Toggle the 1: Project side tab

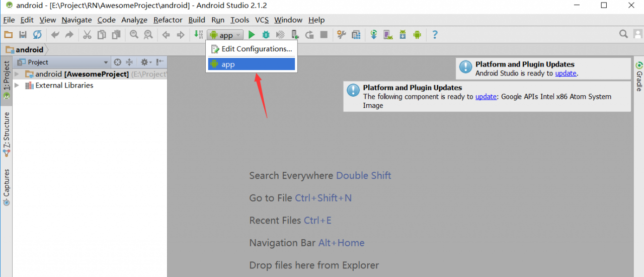pos(7,80)
